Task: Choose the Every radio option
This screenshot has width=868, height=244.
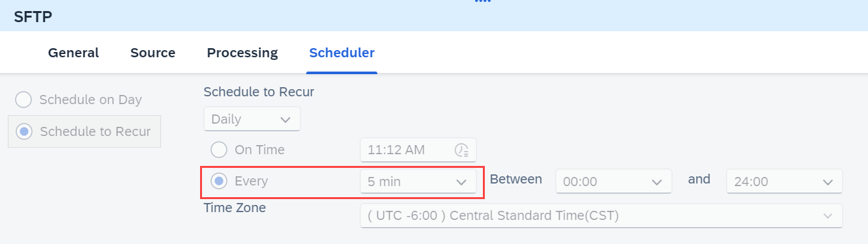Action: tap(220, 181)
